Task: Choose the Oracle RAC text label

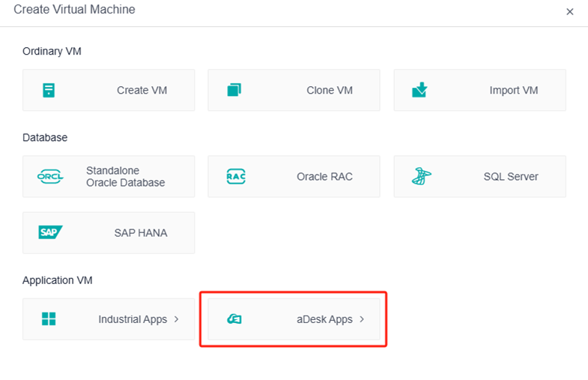Action: pos(324,177)
